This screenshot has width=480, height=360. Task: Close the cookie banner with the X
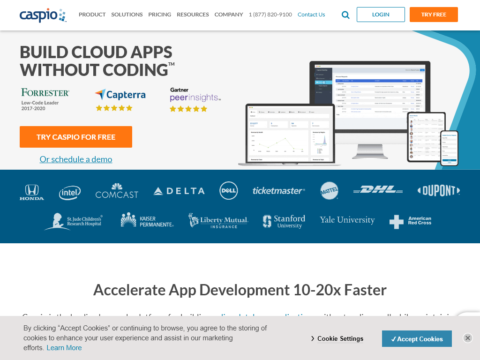coord(468,338)
